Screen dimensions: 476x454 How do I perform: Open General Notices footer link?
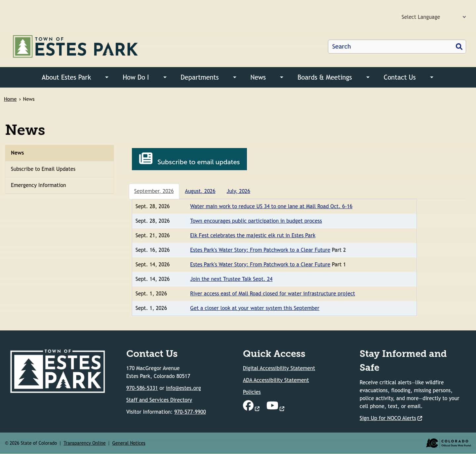(129, 443)
